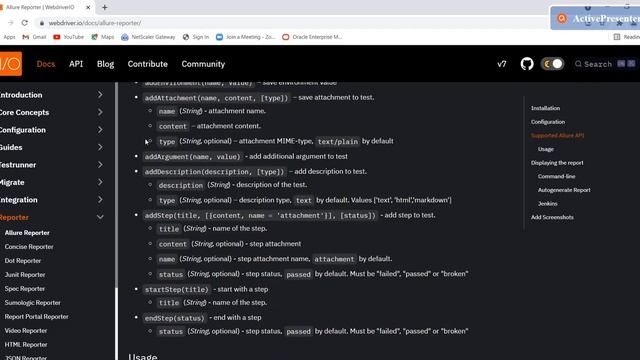This screenshot has height=360, width=640.
Task: Click the sidebar vertical scrollbar
Action: [116, 184]
